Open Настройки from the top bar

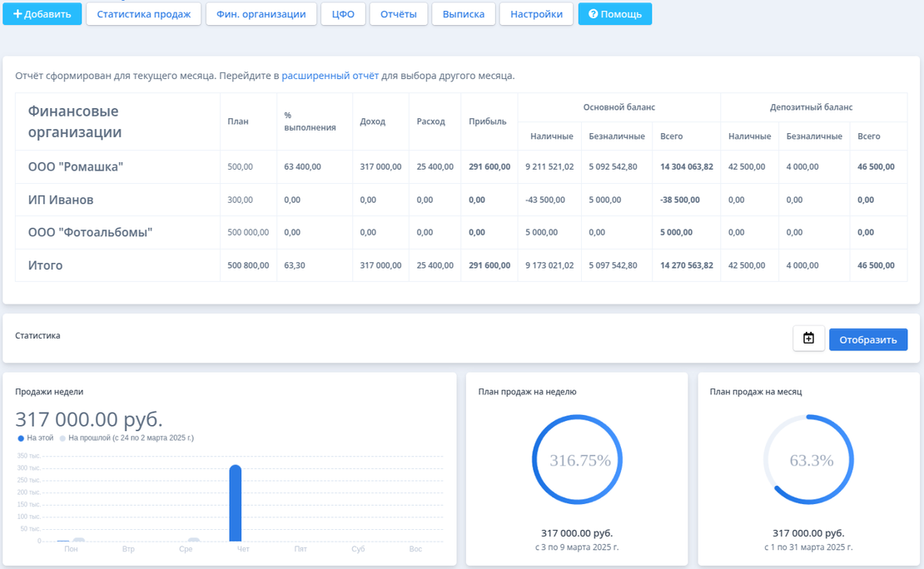tap(536, 14)
